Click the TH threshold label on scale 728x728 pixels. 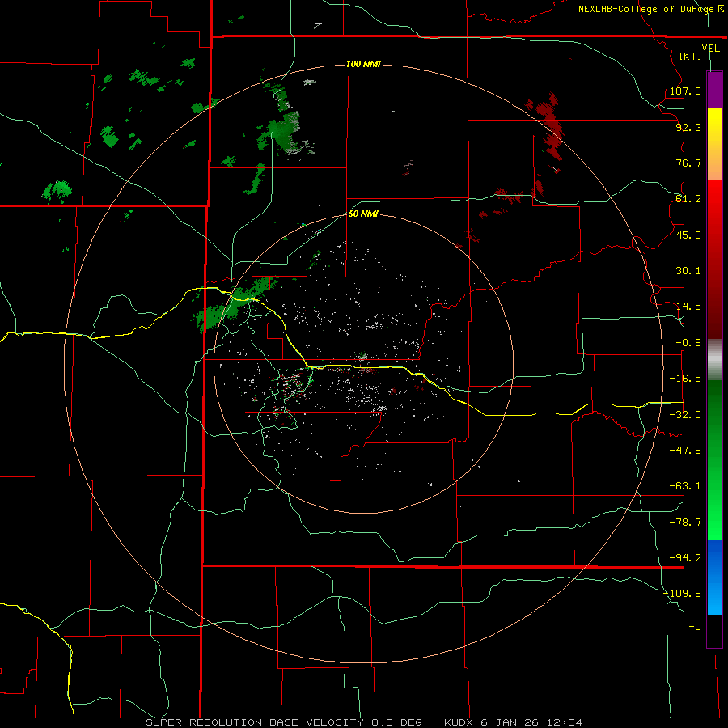pos(695,630)
